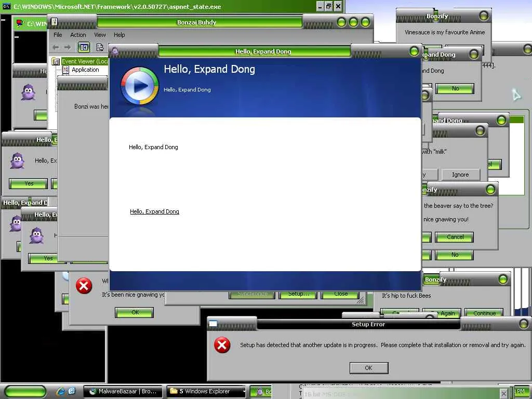Click the Windows Media Player logo icon
The width and height of the screenshot is (532, 399).
coord(140,86)
